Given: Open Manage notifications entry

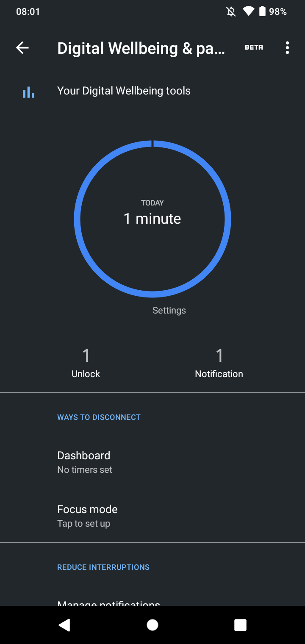Looking at the screenshot, I should click(109, 602).
